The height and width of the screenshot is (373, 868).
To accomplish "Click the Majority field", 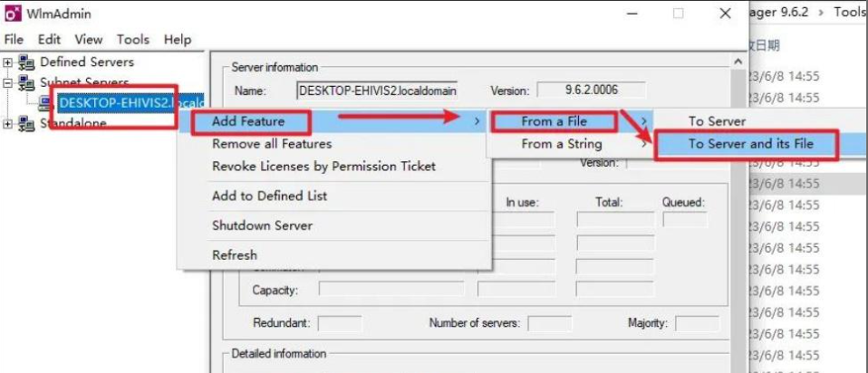I will (698, 323).
